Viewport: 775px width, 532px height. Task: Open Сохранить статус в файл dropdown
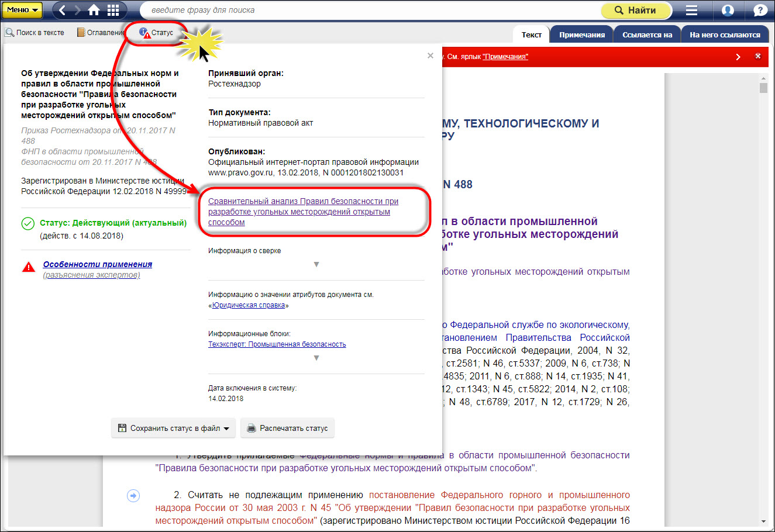click(173, 428)
